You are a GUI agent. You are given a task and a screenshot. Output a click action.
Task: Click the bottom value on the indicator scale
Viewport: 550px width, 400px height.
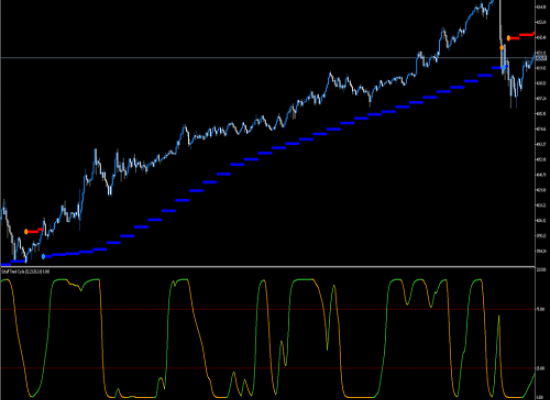coord(540,398)
